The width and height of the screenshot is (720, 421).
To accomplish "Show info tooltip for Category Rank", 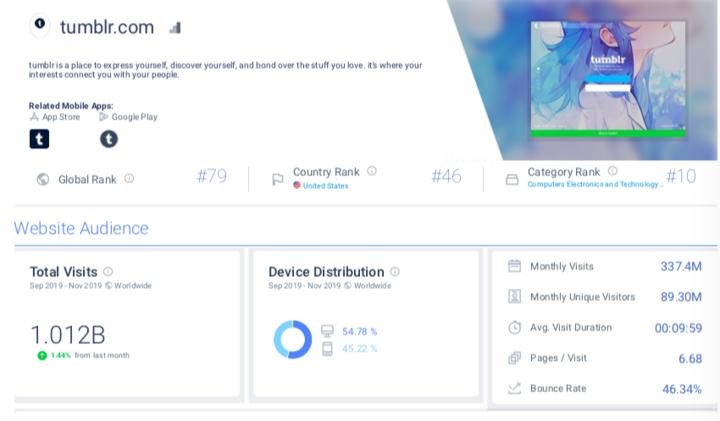I will (613, 171).
